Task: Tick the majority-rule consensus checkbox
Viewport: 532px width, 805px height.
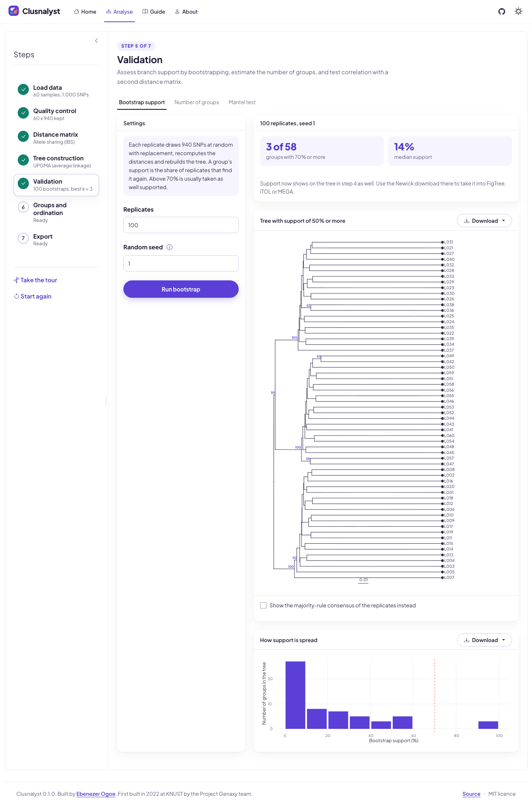Action: [x=263, y=606]
